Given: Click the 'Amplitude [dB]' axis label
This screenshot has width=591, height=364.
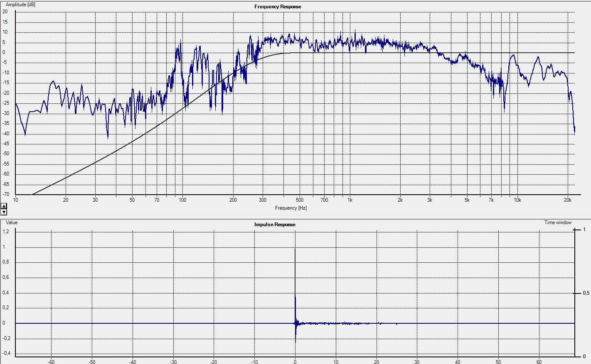Looking at the screenshot, I should [20, 5].
